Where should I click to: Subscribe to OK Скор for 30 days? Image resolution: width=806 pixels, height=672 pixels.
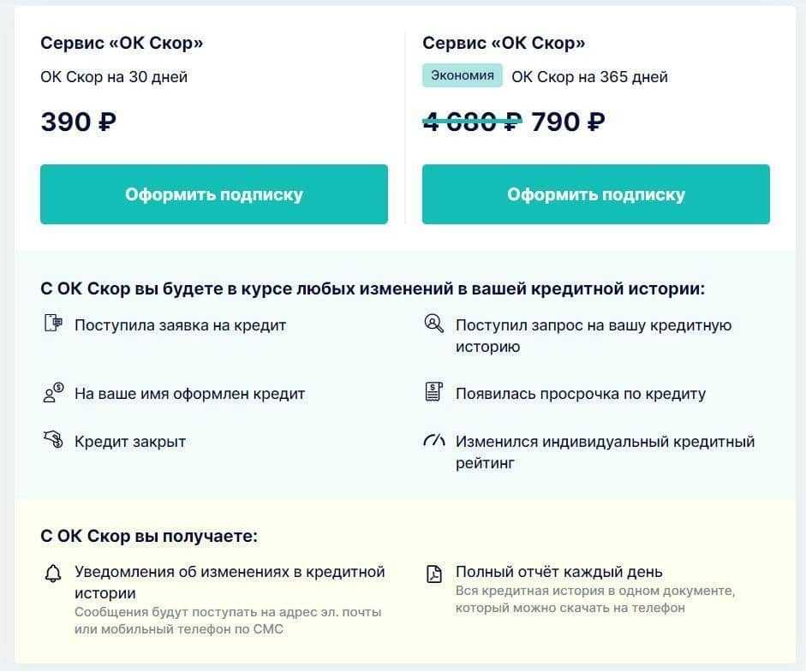tap(214, 194)
